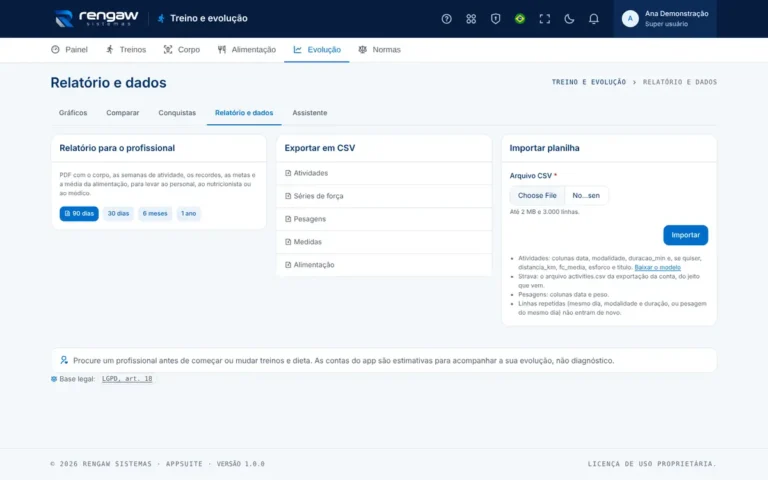Viewport: 768px width, 480px height.
Task: Switch to Gráficos tab
Action: tap(73, 113)
